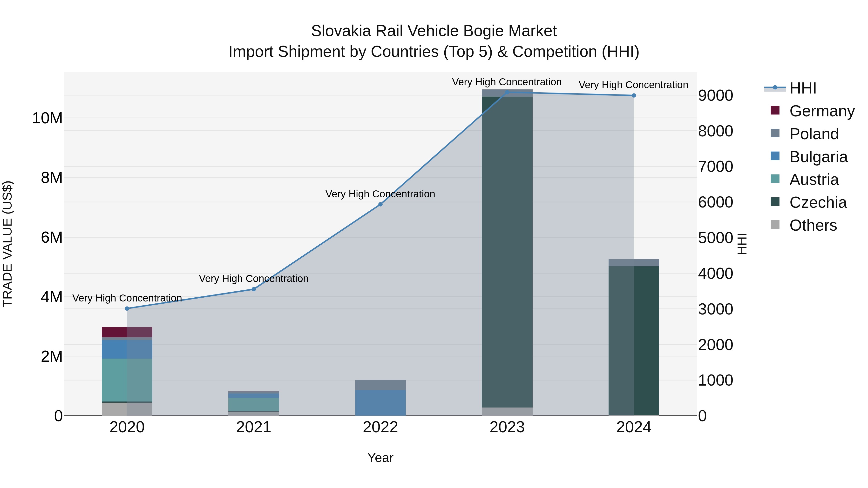
Task: Select the Germany segment in 2020 bar
Action: click(127, 332)
